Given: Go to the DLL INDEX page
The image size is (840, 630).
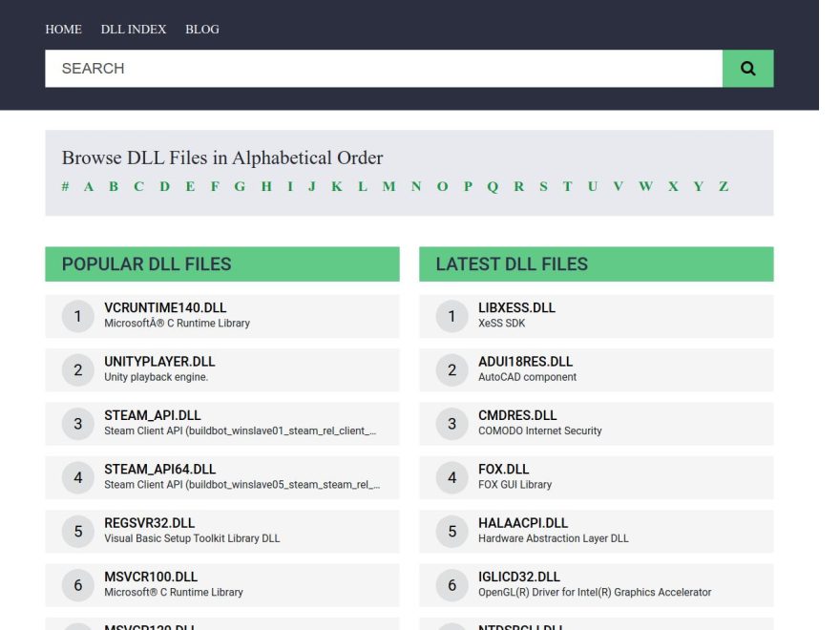Looking at the screenshot, I should coord(134,30).
